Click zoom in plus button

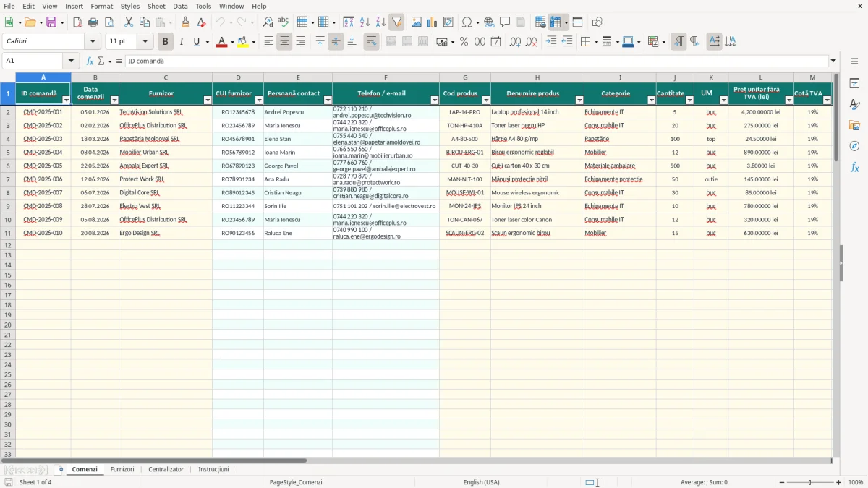coord(839,482)
